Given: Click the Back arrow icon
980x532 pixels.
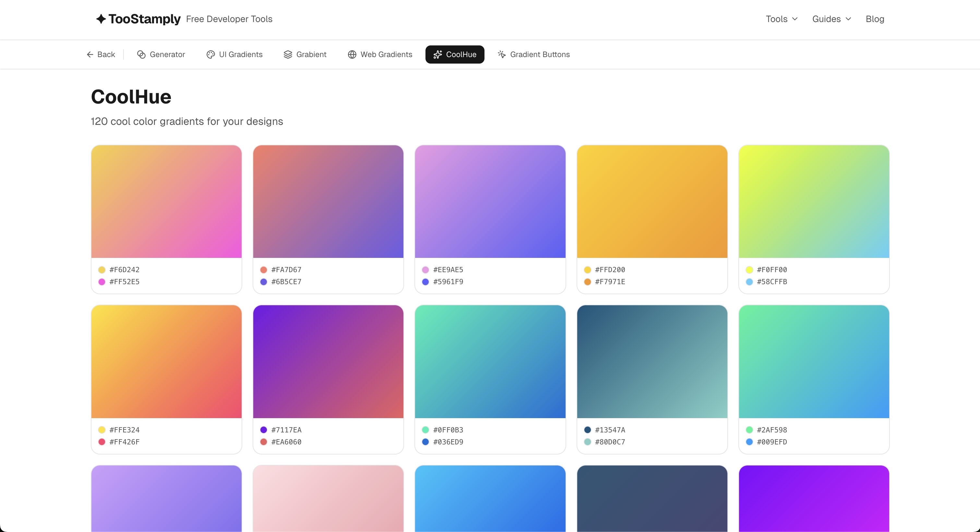Looking at the screenshot, I should (90, 54).
